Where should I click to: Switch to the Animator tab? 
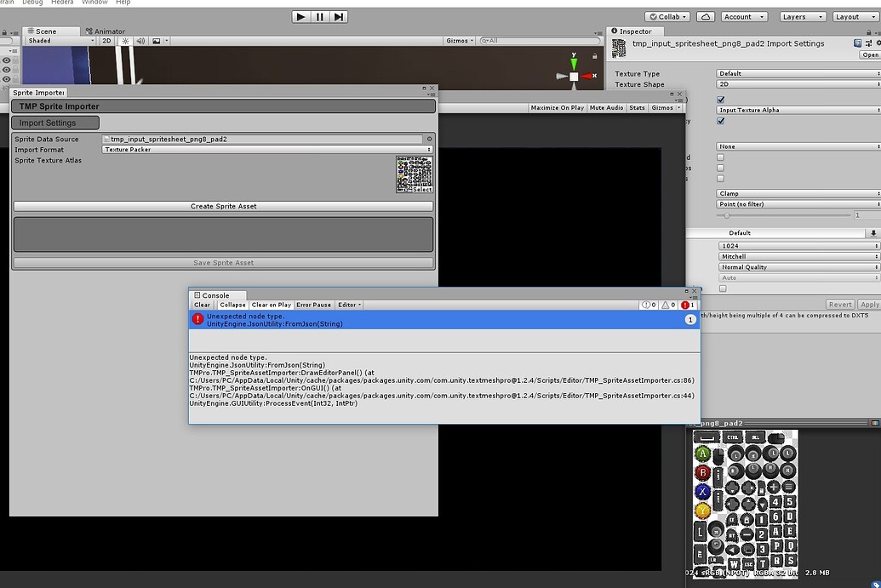pyautogui.click(x=106, y=31)
